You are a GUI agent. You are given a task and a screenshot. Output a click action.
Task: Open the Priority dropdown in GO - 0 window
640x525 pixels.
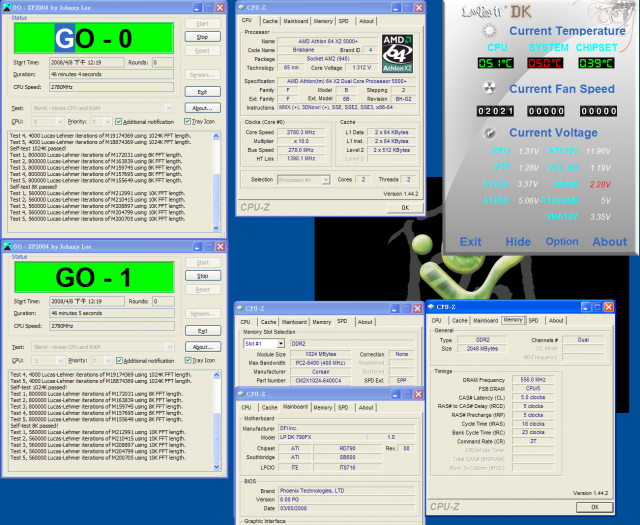click(x=107, y=122)
